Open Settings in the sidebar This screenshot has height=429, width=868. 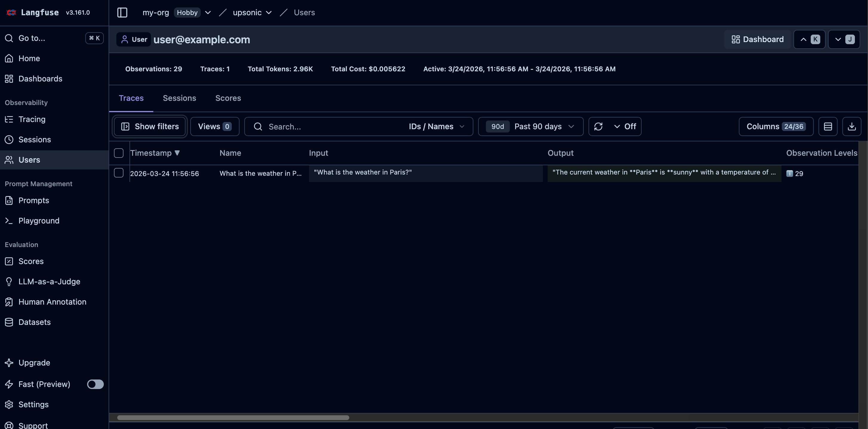(54, 405)
